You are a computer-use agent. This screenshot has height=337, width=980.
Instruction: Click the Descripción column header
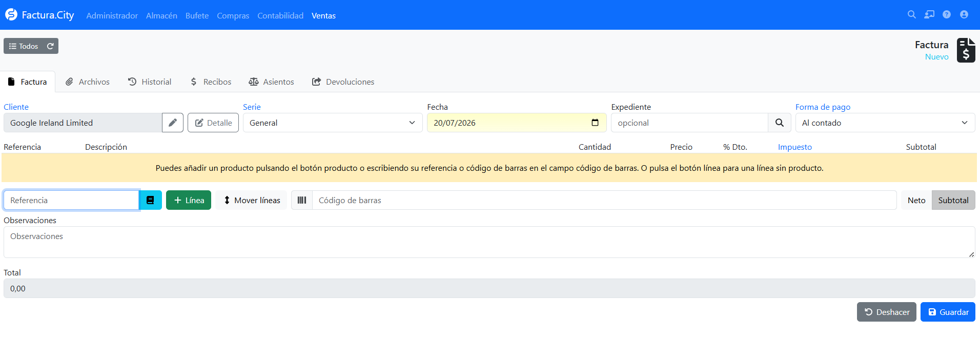(106, 147)
